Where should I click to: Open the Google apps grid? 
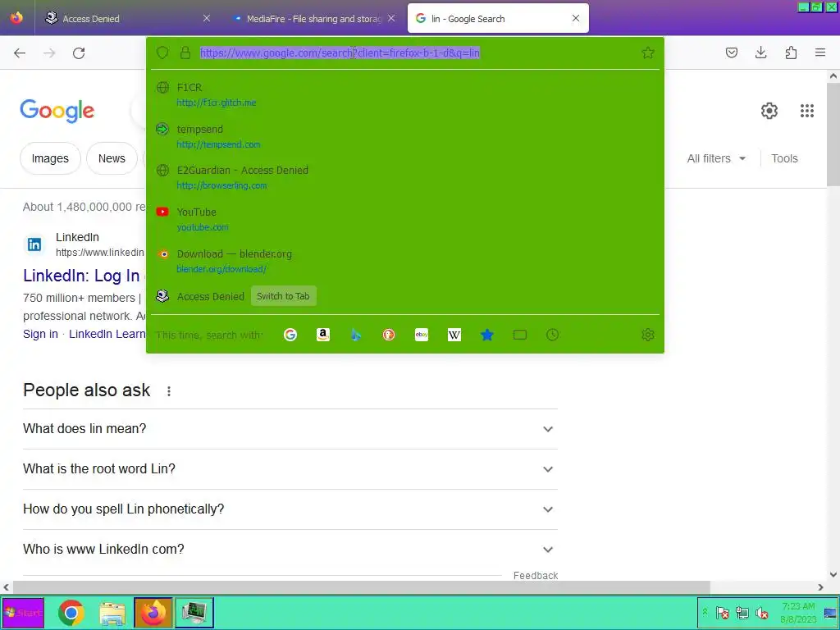click(807, 111)
